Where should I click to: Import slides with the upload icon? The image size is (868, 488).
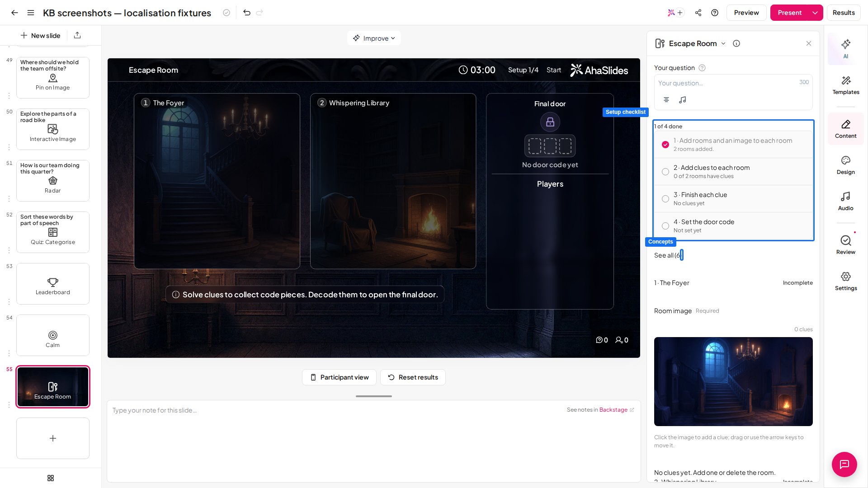click(x=77, y=35)
